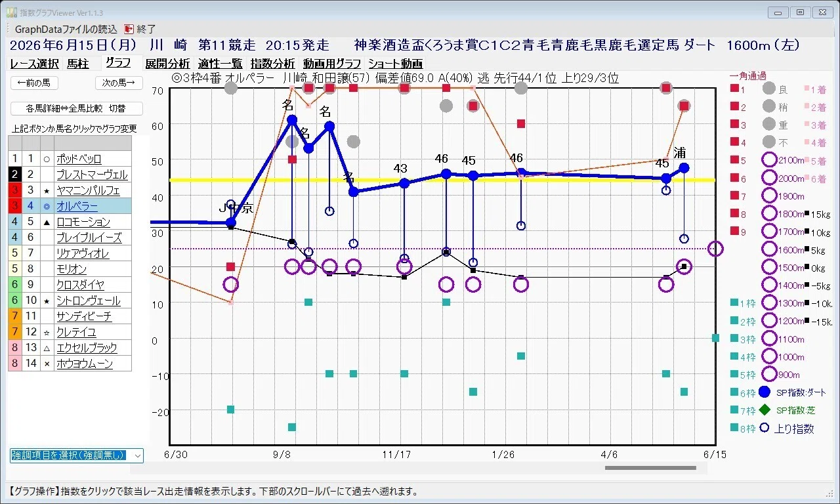Select horse プレストマーヴェル
Image resolution: width=840 pixels, height=504 pixels.
click(x=92, y=175)
